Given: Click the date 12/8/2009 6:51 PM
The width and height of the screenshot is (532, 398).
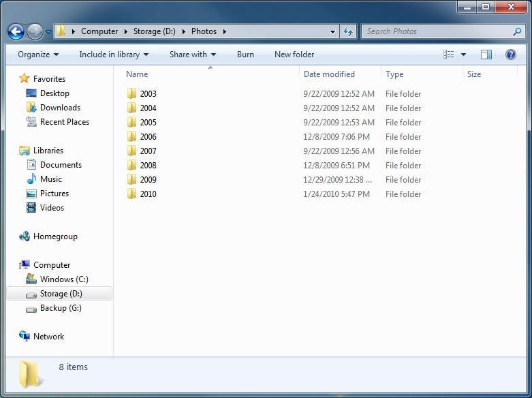Looking at the screenshot, I should pos(337,166).
